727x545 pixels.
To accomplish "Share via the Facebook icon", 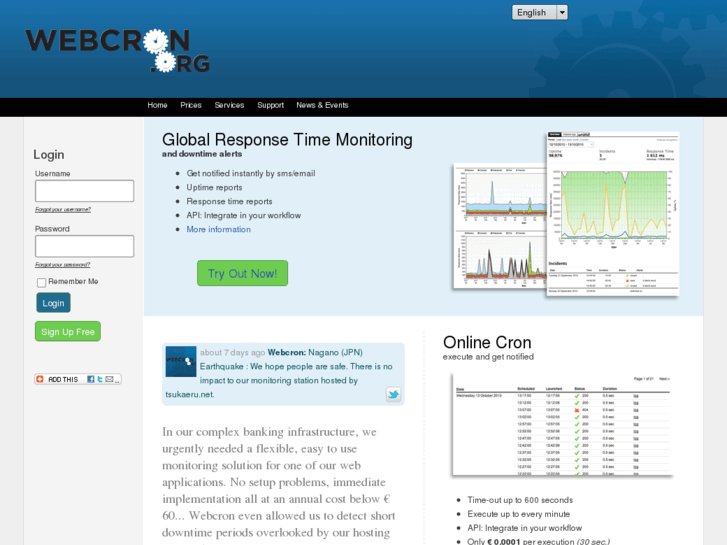I will 91,379.
